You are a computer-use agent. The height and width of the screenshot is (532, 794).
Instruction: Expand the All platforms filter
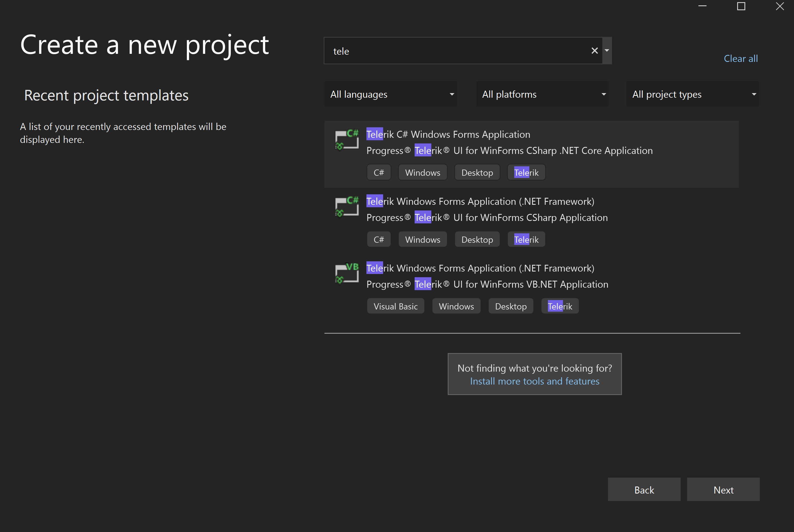pos(542,94)
